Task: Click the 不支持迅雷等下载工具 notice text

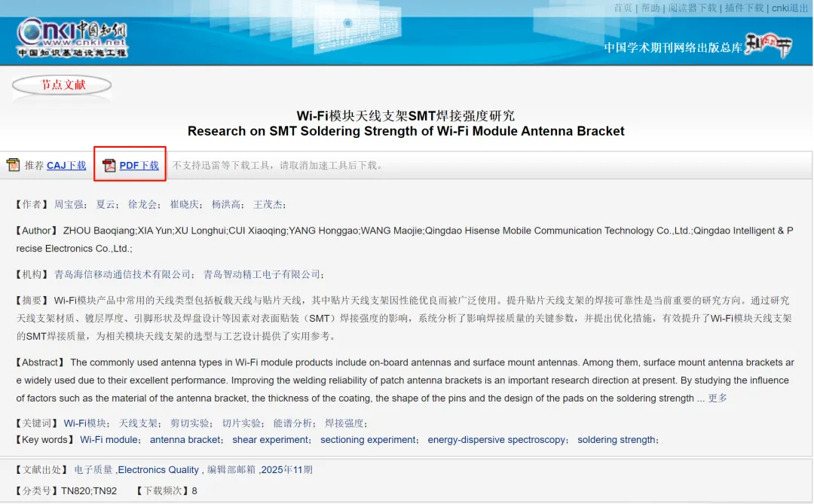Action: pyautogui.click(x=278, y=166)
